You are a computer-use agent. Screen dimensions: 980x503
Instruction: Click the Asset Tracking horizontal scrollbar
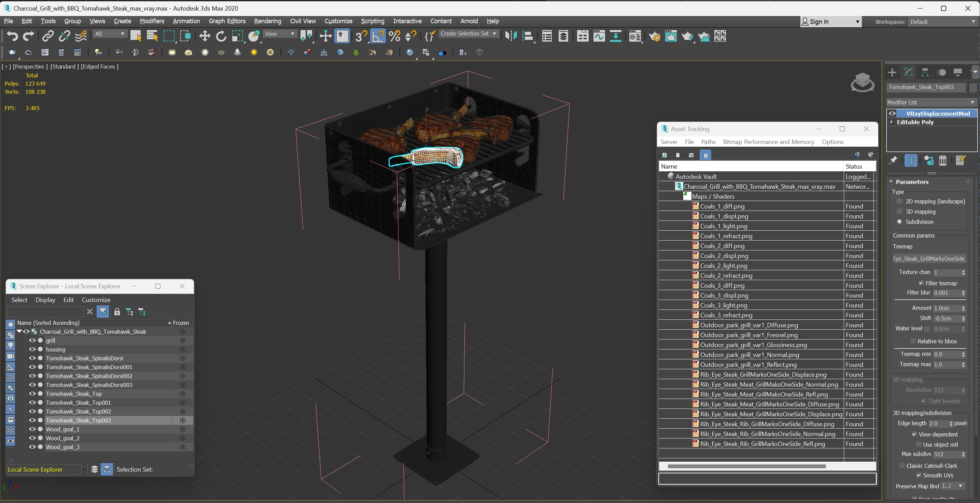[x=746, y=466]
